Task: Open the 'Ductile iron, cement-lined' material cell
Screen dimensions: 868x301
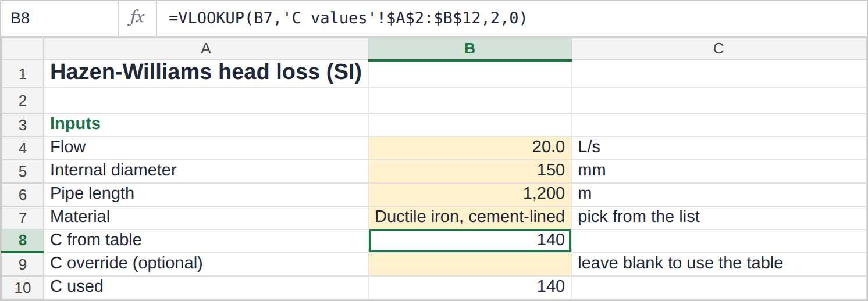Action: coord(470,218)
